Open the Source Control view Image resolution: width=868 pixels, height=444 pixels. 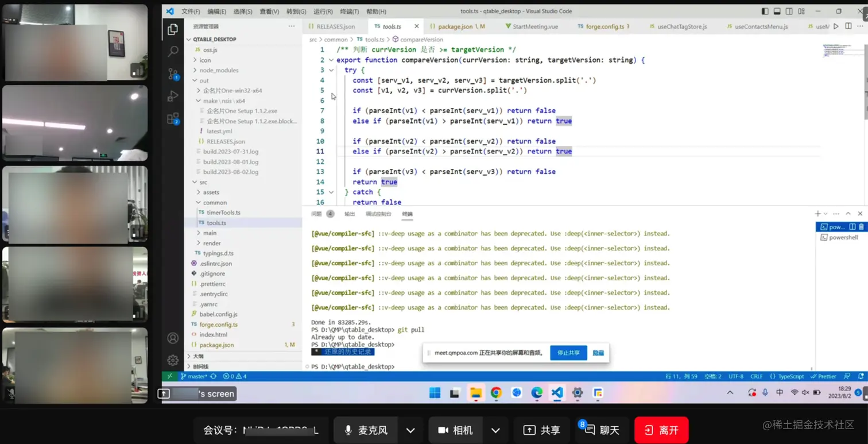173,74
